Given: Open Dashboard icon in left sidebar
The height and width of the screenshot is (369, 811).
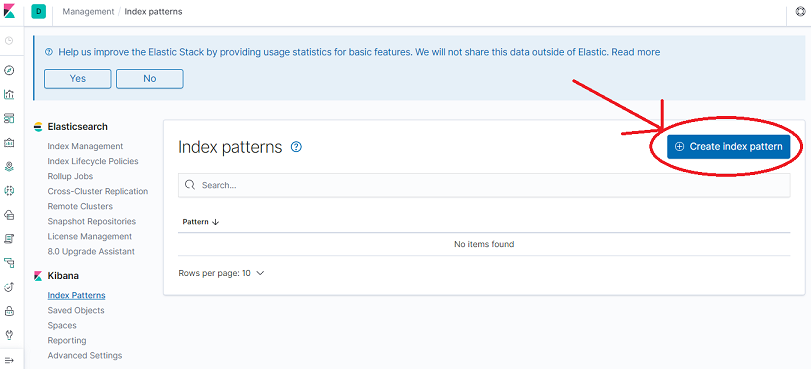Looking at the screenshot, I should point(9,119).
